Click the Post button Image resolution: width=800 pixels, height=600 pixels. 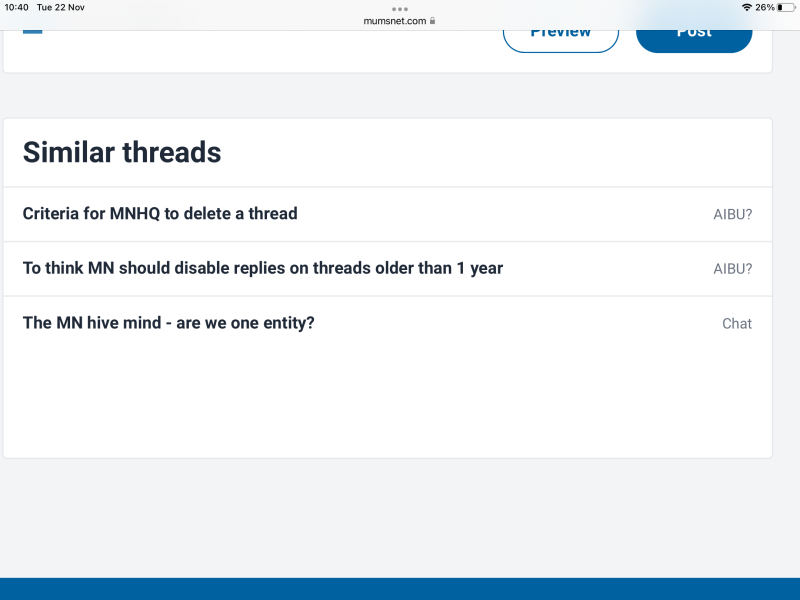click(693, 30)
